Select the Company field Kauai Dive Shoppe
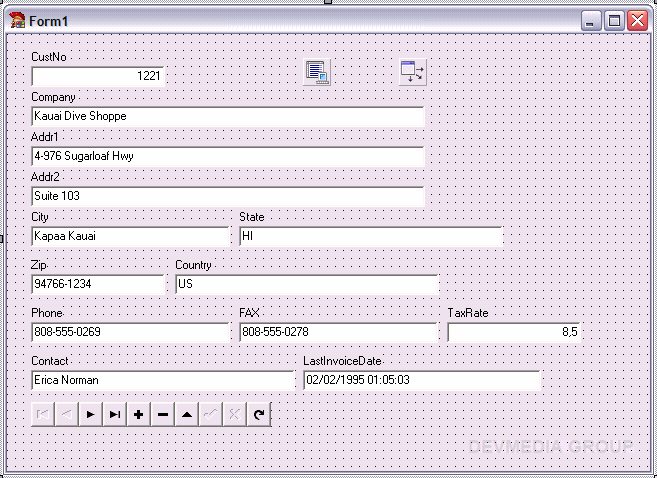This screenshot has height=478, width=657. (x=227, y=116)
